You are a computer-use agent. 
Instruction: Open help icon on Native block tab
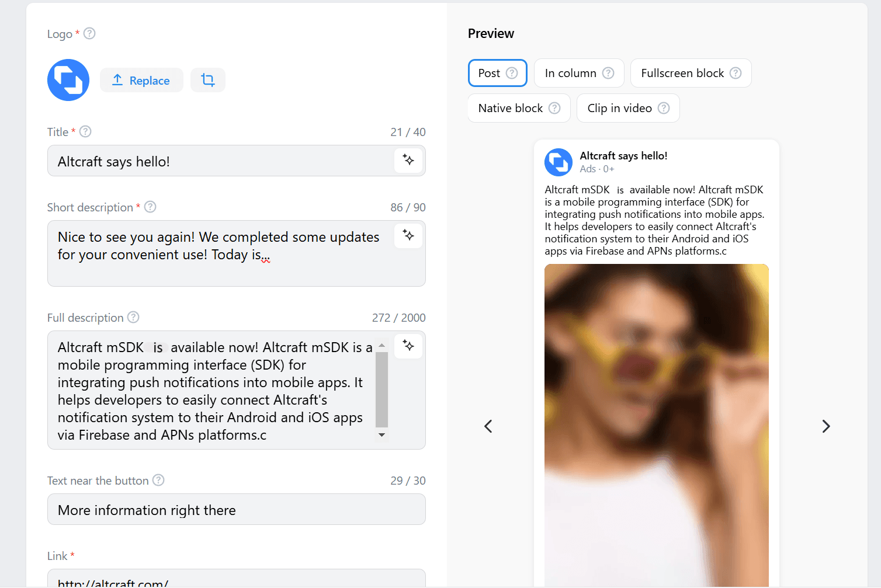click(554, 108)
